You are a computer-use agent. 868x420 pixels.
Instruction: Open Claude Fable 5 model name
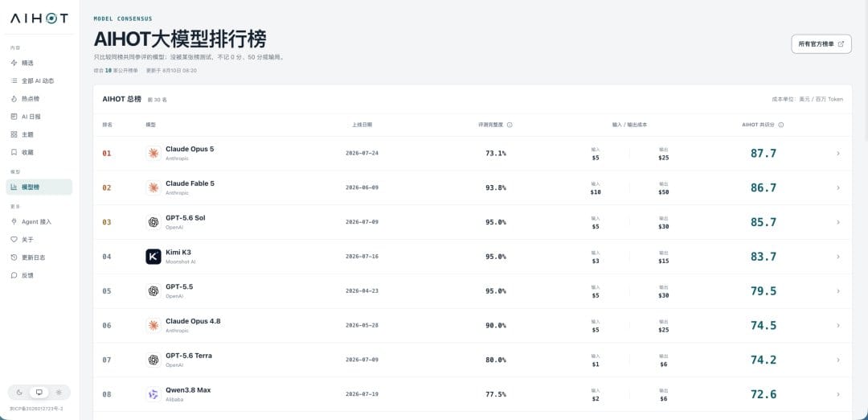(x=190, y=183)
